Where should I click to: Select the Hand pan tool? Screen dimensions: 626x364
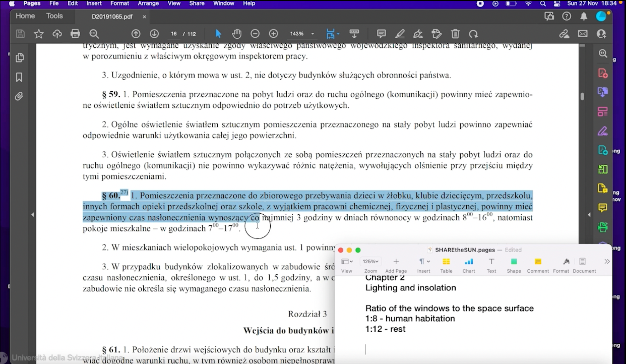(x=237, y=34)
